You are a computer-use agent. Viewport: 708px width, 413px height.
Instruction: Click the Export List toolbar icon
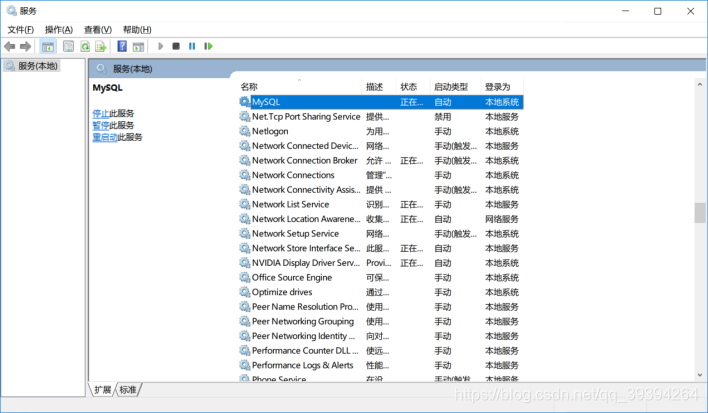coord(101,46)
